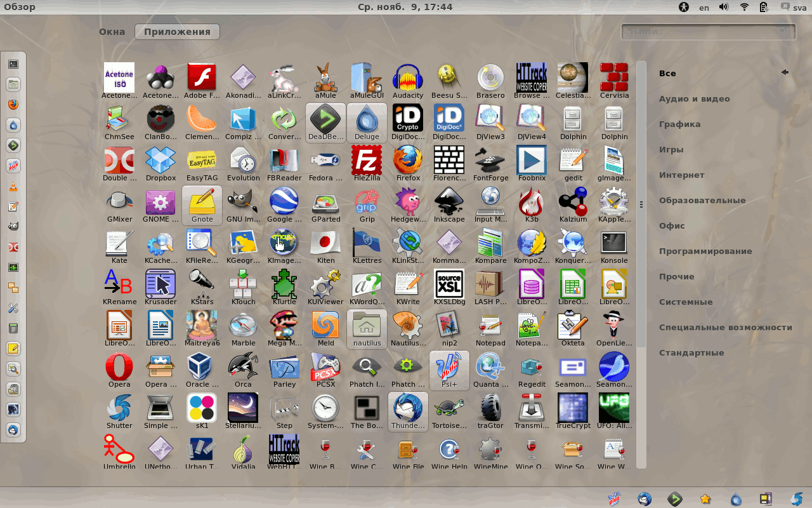Open the aMule app
812x508 pixels.
pos(325,81)
